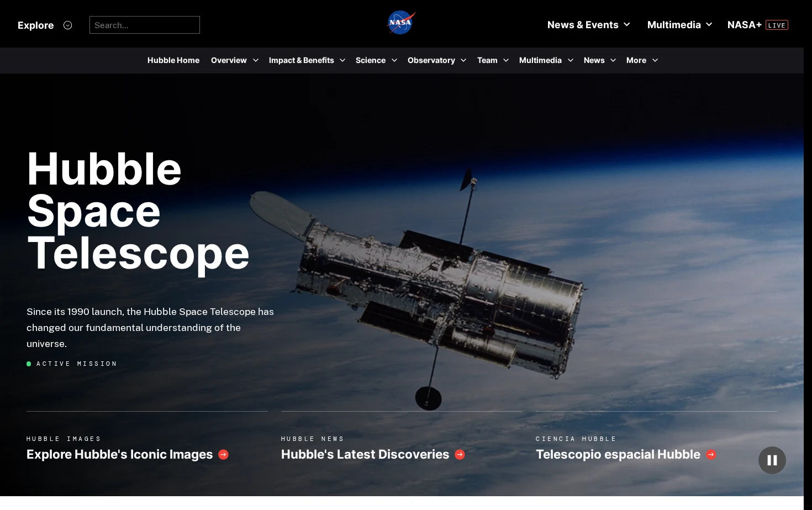Click the red arrow beside Iconic Images
Image resolution: width=812 pixels, height=510 pixels.
click(x=223, y=455)
